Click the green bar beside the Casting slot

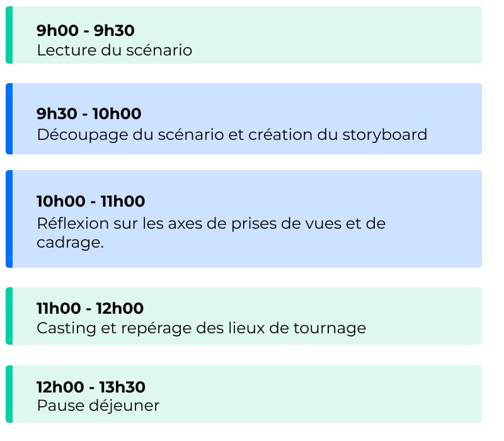tap(9, 316)
